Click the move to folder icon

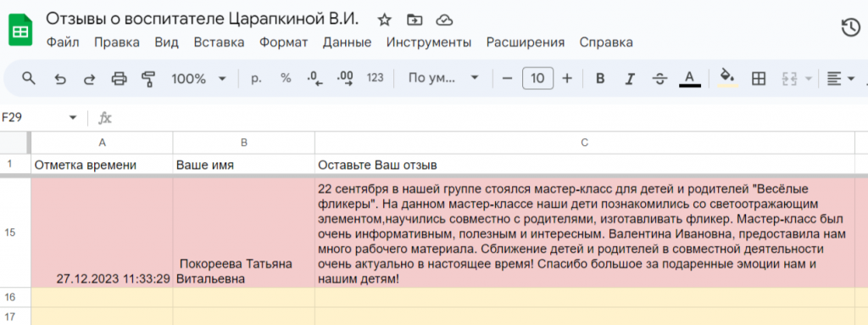click(x=414, y=20)
